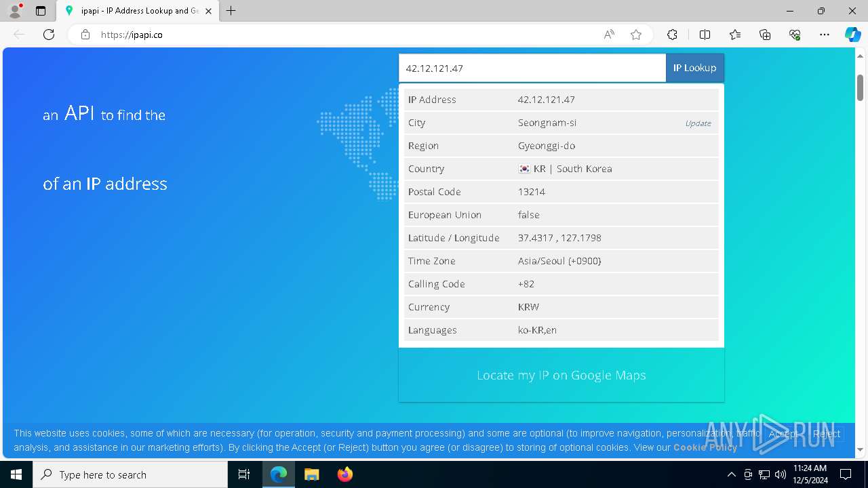Select the calling code +82
Viewport: 868px width, 488px height.
click(x=526, y=284)
